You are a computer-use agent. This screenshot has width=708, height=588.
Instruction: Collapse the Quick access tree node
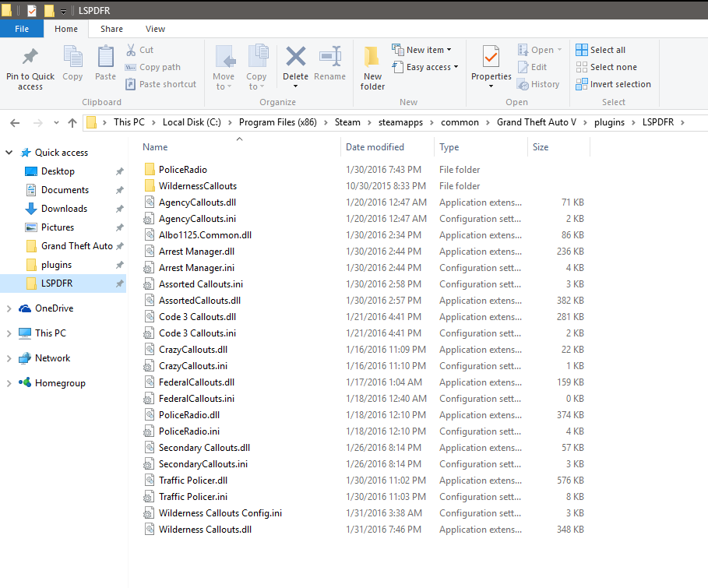click(9, 153)
